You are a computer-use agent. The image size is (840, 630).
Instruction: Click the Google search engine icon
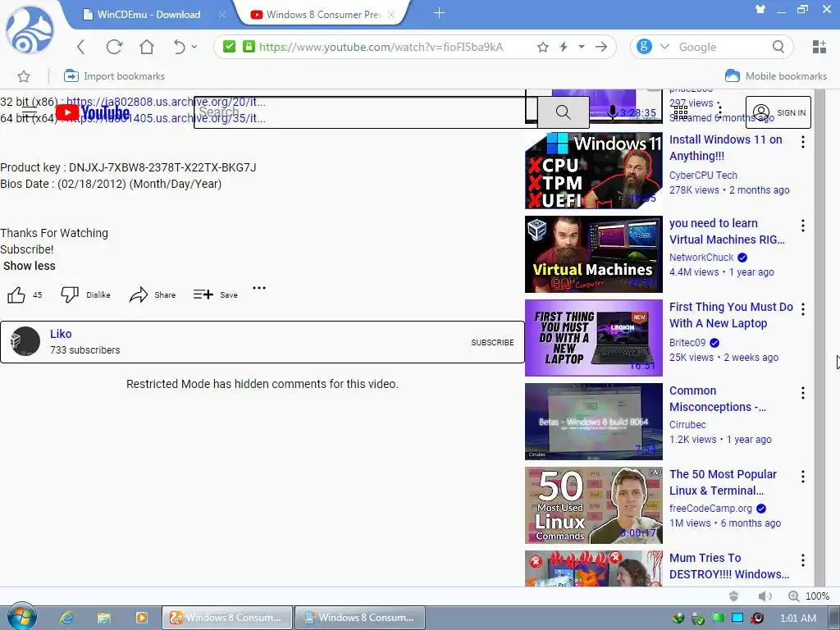(x=645, y=47)
